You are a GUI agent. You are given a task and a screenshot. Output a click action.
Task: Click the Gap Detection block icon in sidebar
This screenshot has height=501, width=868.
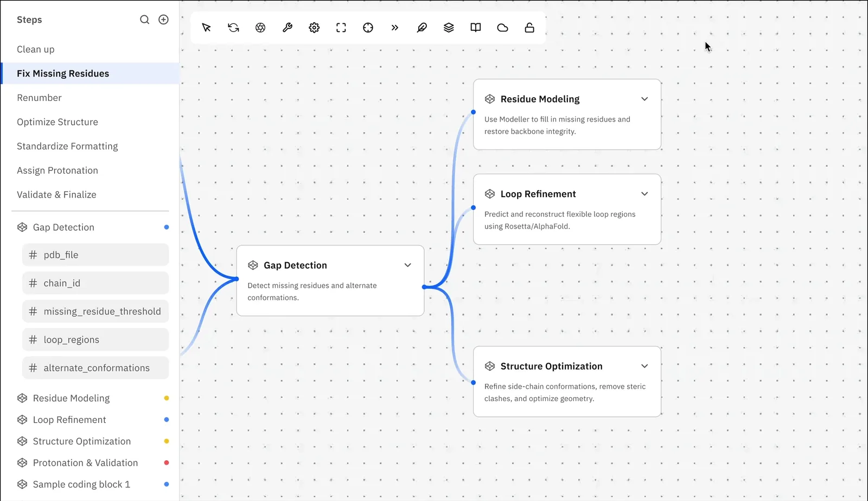22,227
